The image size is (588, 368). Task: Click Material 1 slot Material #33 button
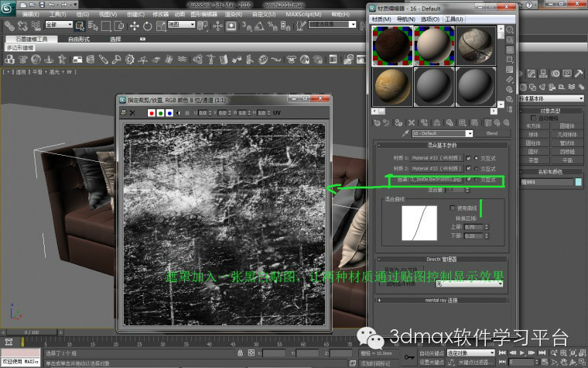tap(437, 158)
